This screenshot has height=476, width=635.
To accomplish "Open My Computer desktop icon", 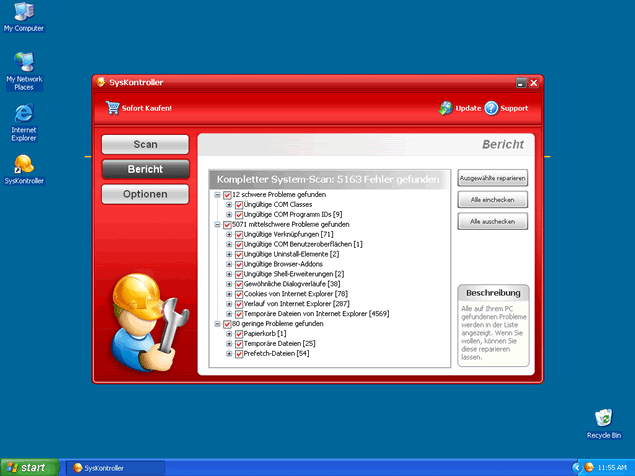I will (23, 13).
